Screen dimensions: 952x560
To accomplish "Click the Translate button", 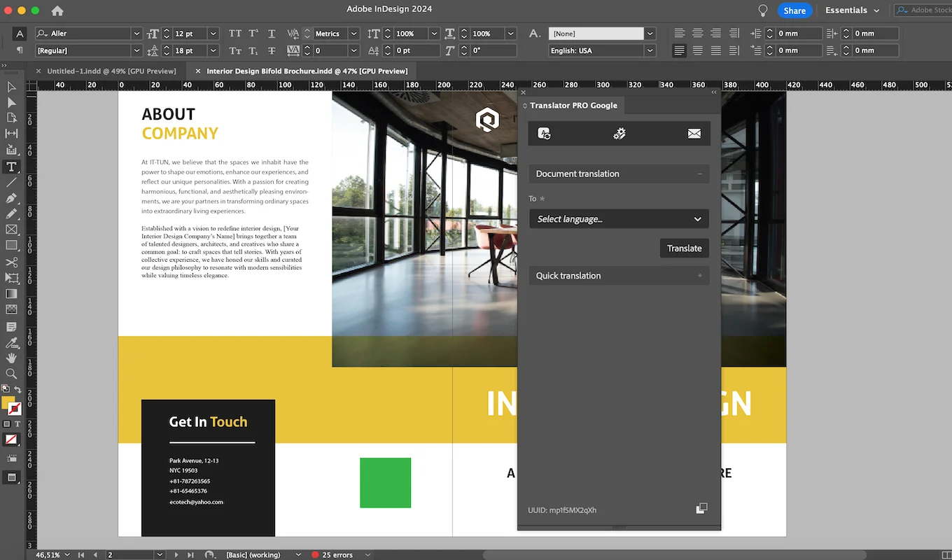I will tap(685, 248).
